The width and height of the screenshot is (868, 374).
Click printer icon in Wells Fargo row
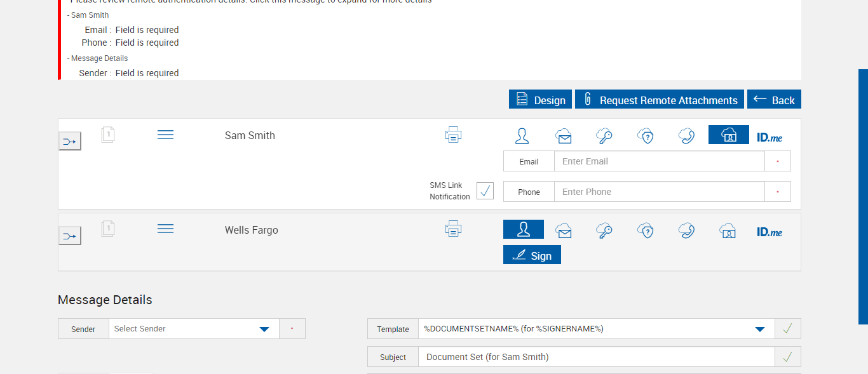[453, 229]
